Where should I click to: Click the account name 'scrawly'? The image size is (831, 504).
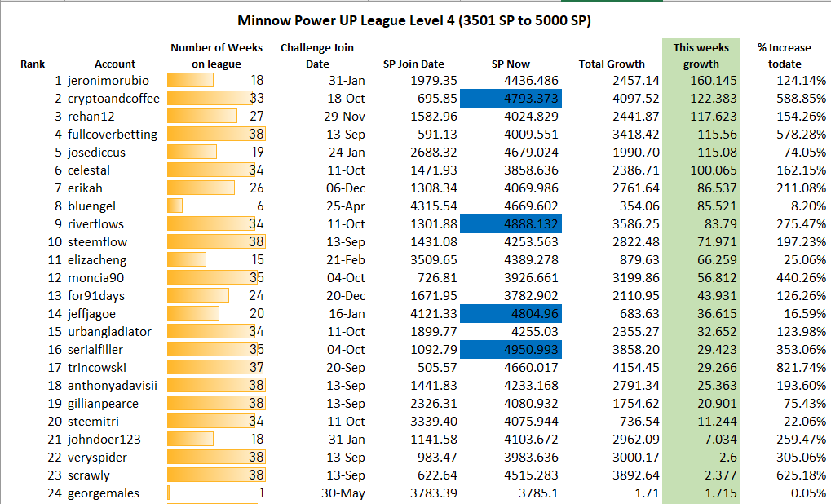89,475
